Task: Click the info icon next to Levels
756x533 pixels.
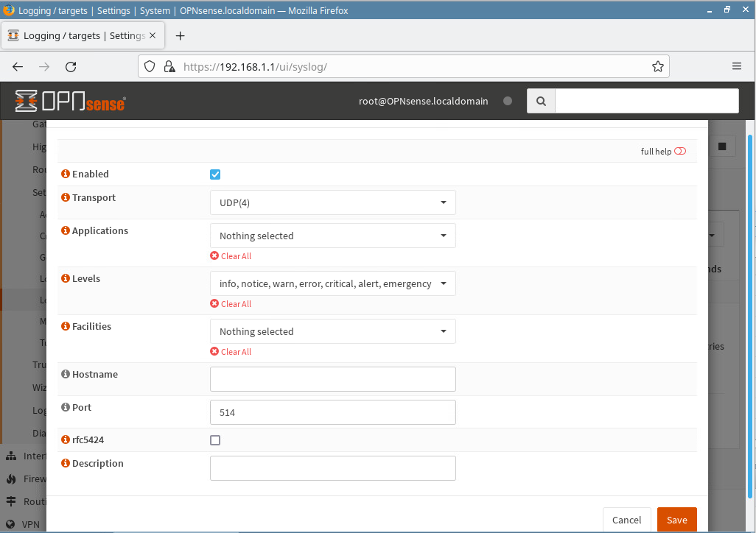Action: [66, 279]
